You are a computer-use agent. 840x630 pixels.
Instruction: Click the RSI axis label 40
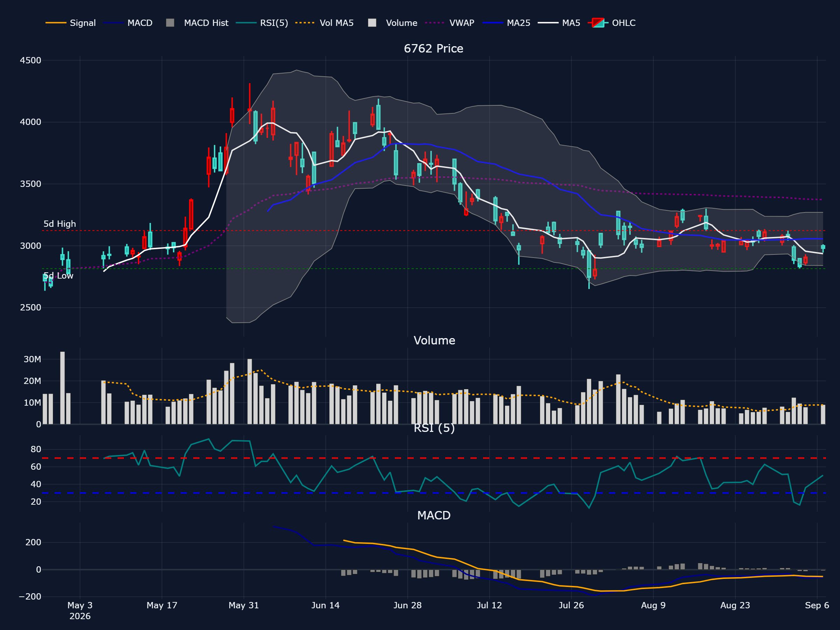pos(36,484)
